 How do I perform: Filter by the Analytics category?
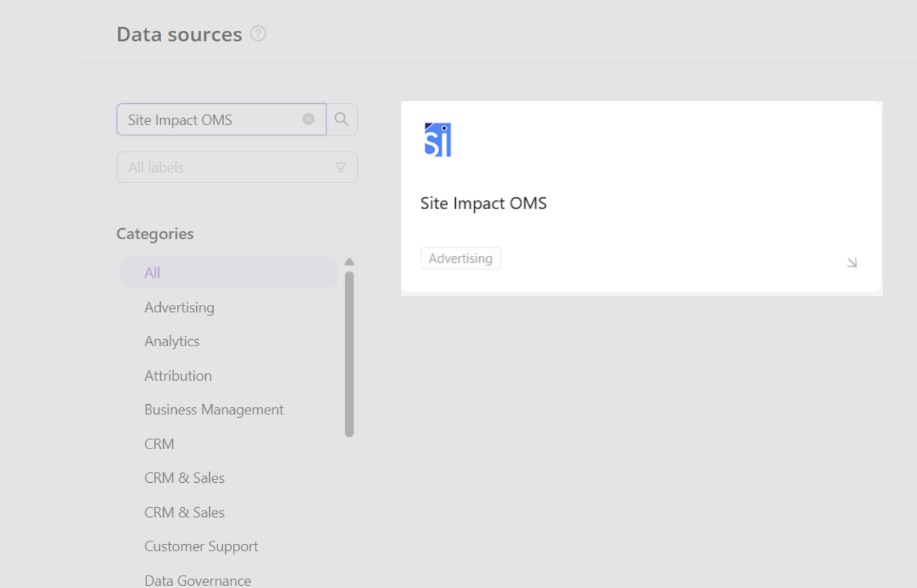171,342
